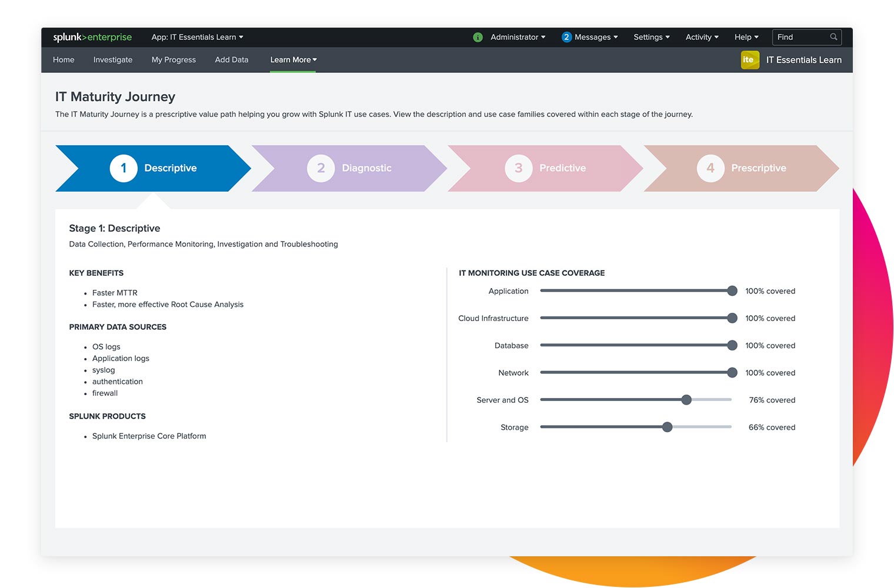Click IT MONITORING USE CASE COVERAGE heading
This screenshot has height=588, width=894.
click(x=532, y=273)
